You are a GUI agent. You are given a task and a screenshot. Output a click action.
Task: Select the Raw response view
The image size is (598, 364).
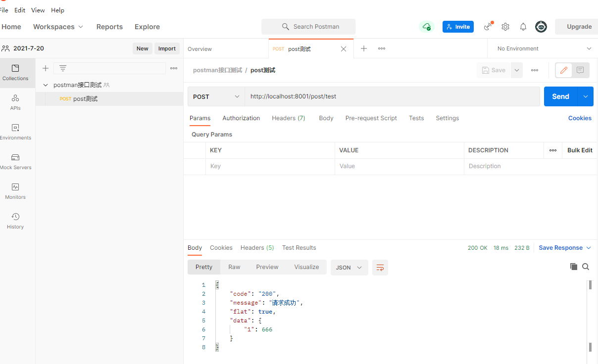pos(234,267)
